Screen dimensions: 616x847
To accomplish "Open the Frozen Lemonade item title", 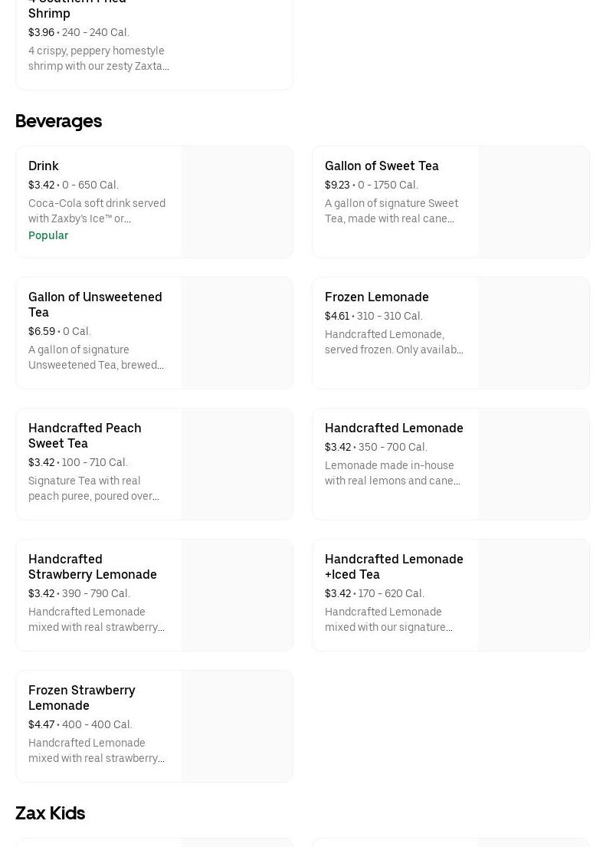I will coord(376,297).
